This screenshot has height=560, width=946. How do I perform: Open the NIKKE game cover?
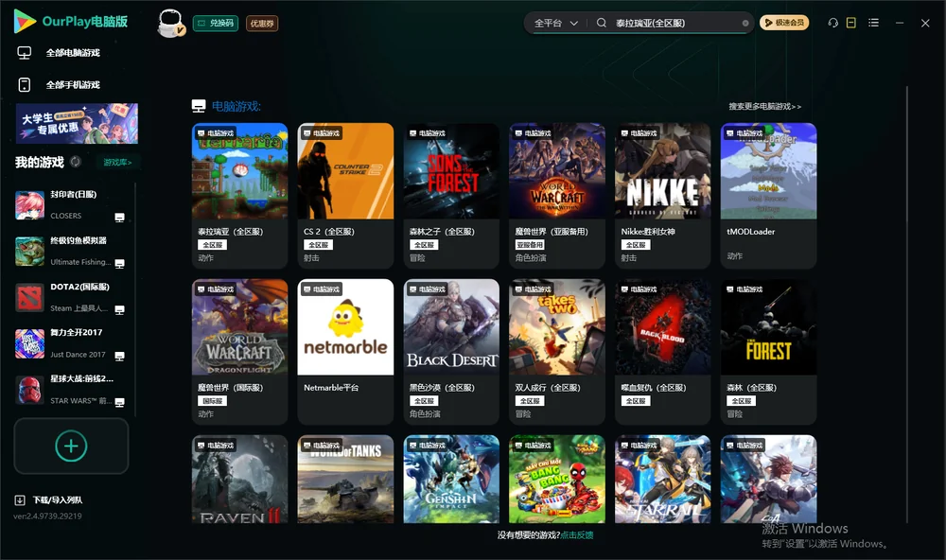[663, 171]
